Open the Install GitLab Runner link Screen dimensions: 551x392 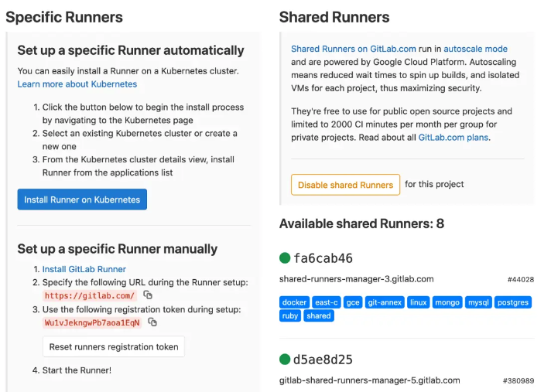click(x=84, y=269)
